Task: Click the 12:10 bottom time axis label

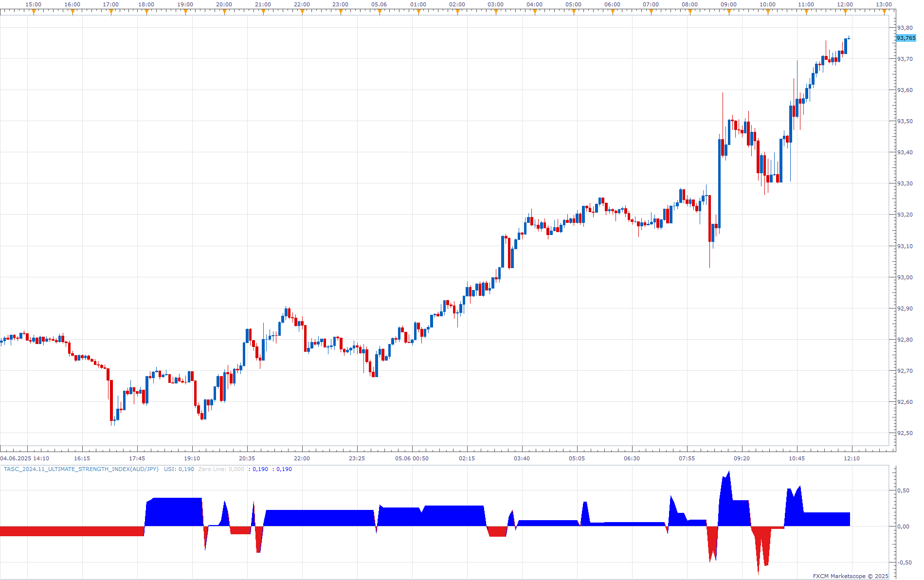Action: [x=852, y=458]
